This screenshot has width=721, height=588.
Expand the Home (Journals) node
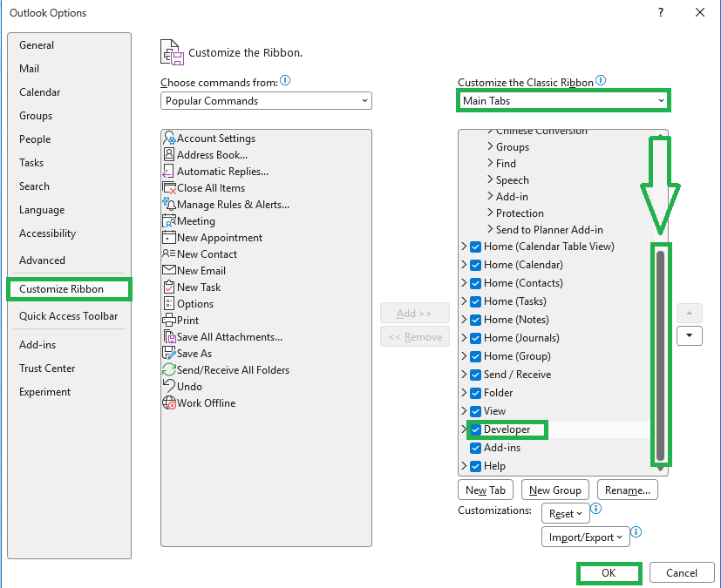(464, 338)
